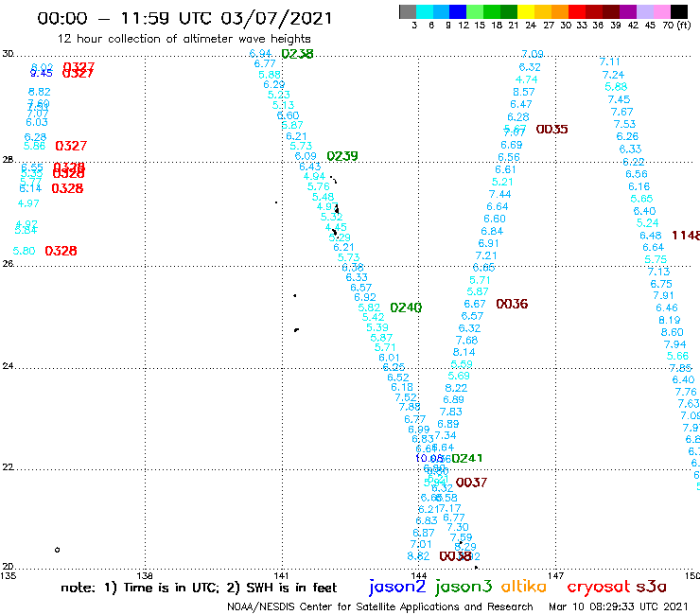Screen dimensions: 700x615
Task: Click the 8.60 wave height value
Action: click(672, 332)
